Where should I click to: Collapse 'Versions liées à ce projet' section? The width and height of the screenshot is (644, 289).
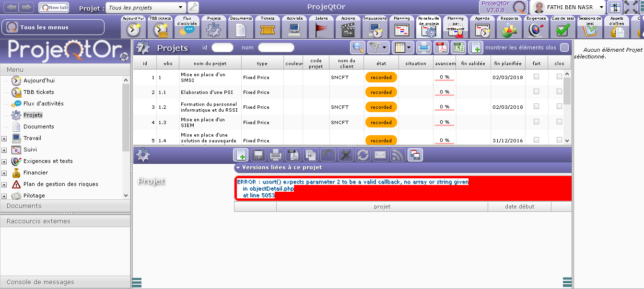point(238,168)
